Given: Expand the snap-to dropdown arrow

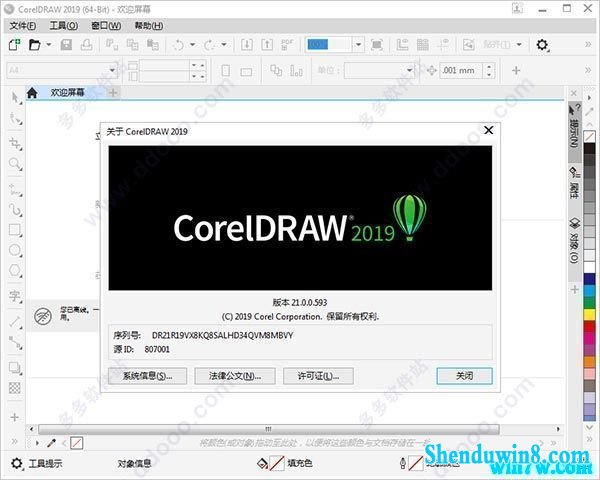Looking at the screenshot, I should pos(519,45).
